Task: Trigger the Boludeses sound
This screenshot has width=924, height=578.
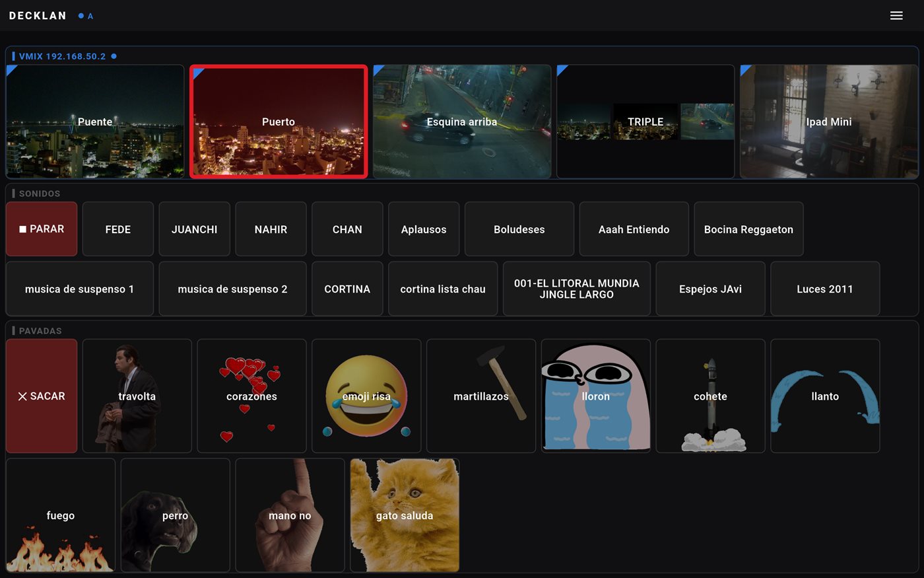Action: pos(519,229)
